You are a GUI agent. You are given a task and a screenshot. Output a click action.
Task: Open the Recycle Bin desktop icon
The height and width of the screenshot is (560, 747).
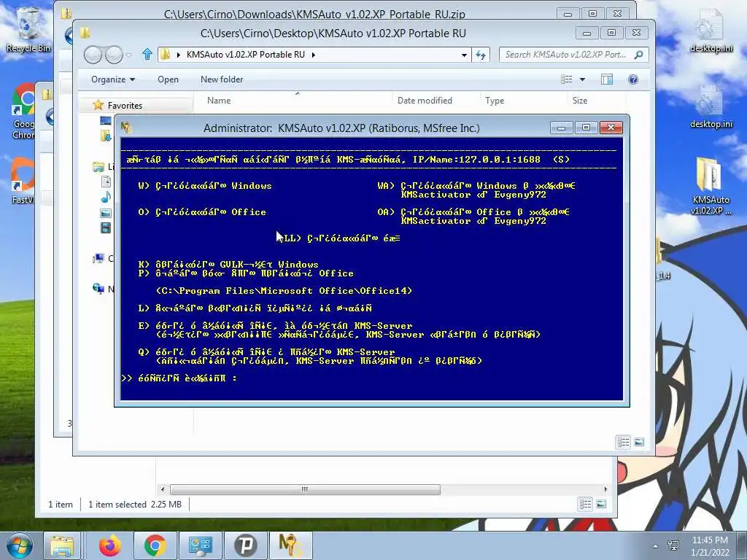coord(28,28)
